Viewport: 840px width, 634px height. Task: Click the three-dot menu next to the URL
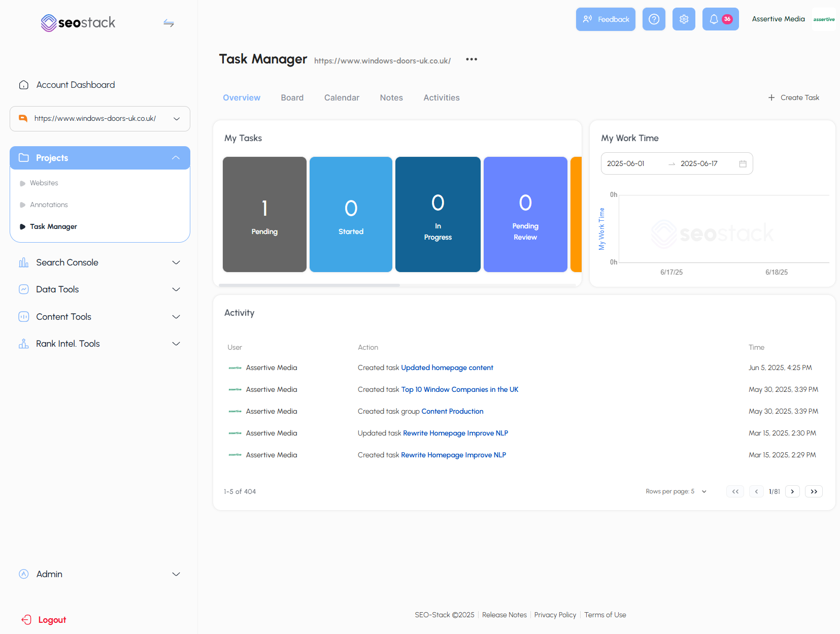pos(471,59)
